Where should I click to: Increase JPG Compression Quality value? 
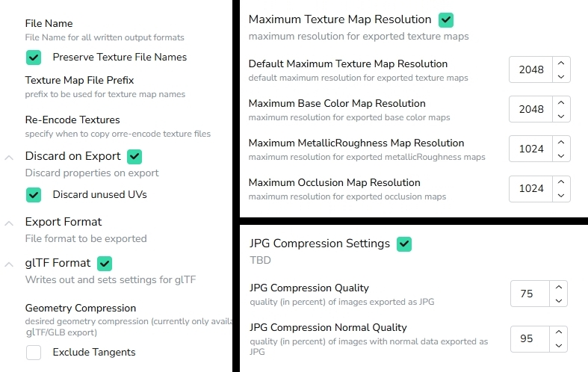point(559,287)
